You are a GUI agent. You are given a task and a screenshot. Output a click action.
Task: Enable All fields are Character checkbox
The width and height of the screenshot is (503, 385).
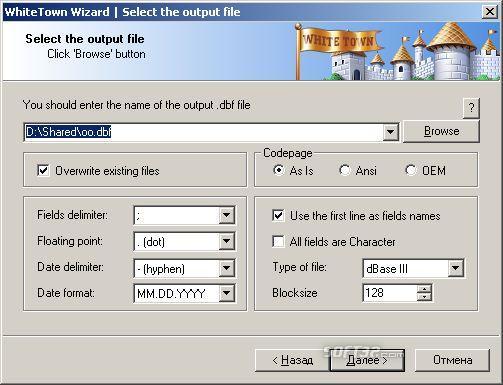(x=278, y=241)
